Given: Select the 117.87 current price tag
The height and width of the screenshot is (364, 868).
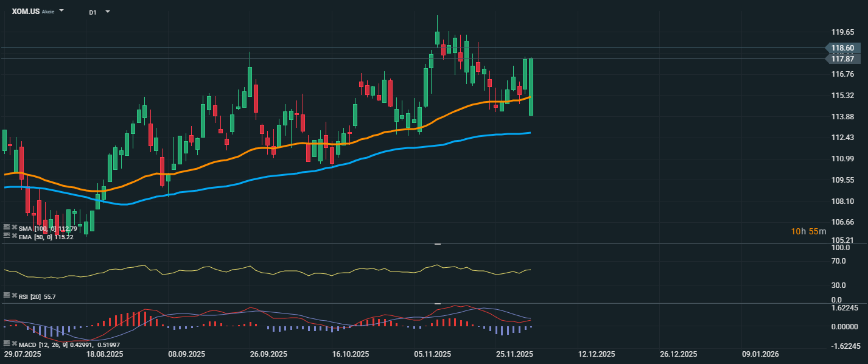Looking at the screenshot, I should pos(842,59).
